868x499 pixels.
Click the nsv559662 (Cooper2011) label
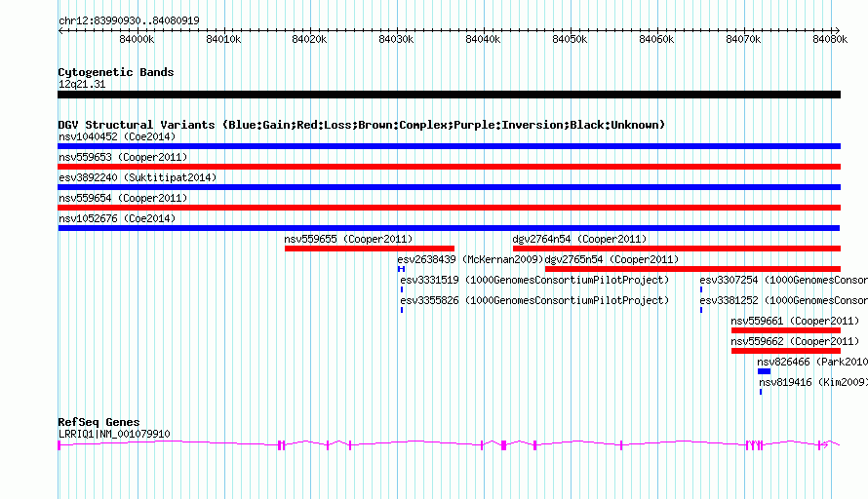tap(795, 341)
